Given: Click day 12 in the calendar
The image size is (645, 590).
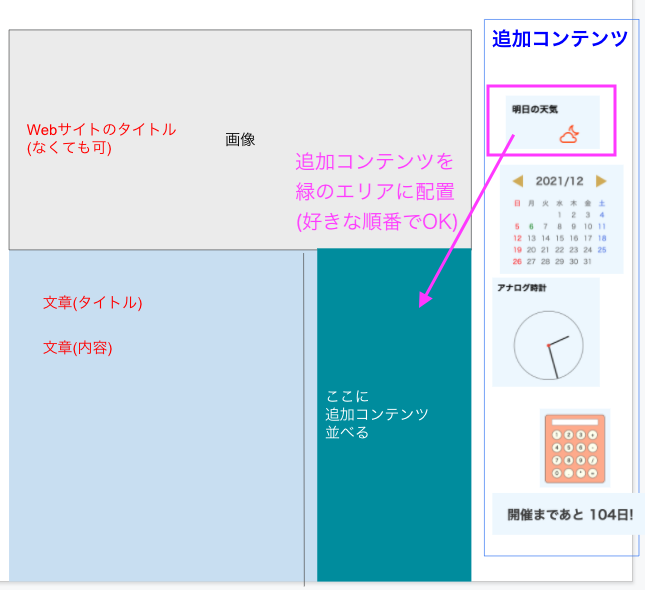Looking at the screenshot, I should [517, 238].
